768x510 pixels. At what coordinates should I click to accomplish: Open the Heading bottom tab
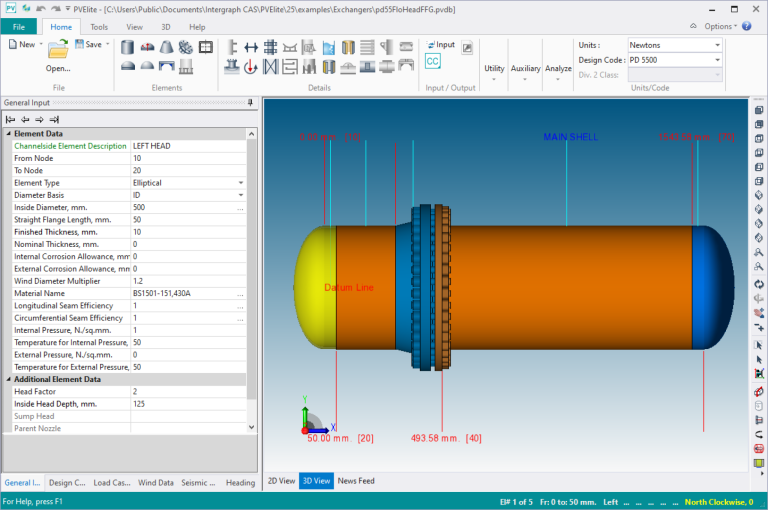click(x=240, y=483)
